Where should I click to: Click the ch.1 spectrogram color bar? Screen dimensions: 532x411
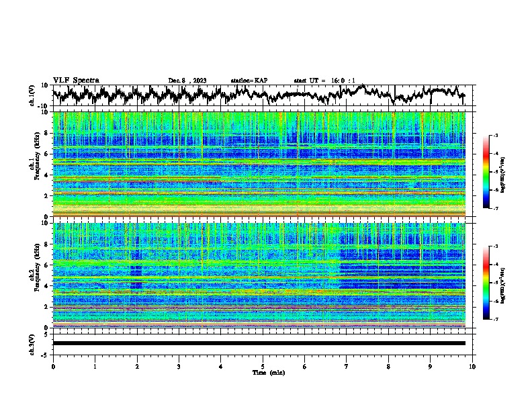pyautogui.click(x=486, y=172)
